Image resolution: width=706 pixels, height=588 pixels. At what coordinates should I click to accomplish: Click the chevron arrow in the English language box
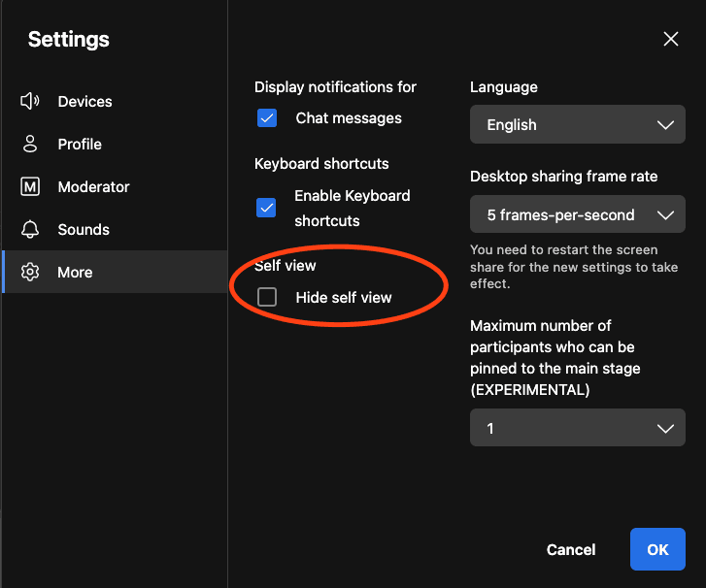(x=665, y=125)
